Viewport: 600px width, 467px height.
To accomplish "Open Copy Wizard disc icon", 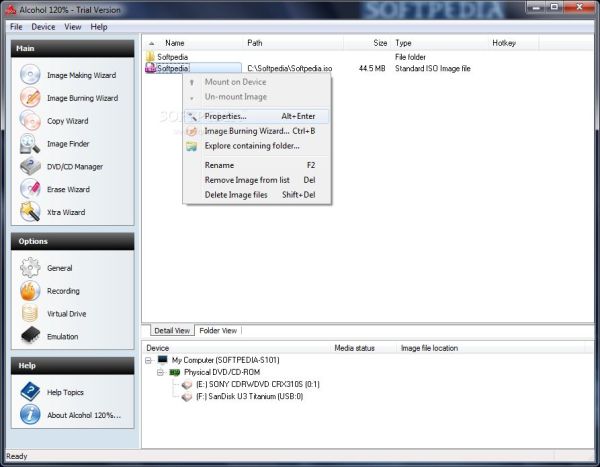I will click(x=30, y=121).
